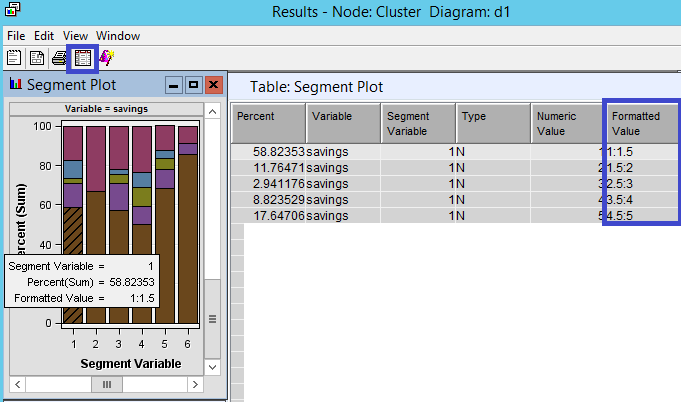
Task: Click formatted value 4.5:5 cell
Action: tap(642, 216)
